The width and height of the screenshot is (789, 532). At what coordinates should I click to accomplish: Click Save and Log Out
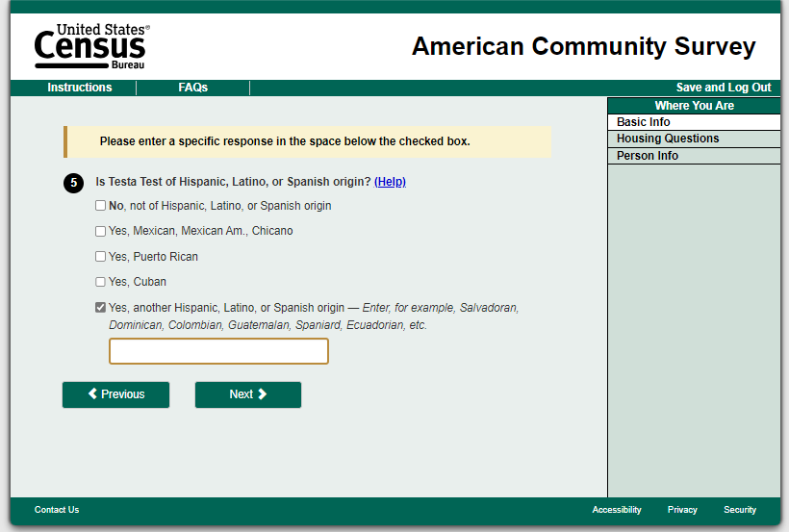pyautogui.click(x=724, y=88)
